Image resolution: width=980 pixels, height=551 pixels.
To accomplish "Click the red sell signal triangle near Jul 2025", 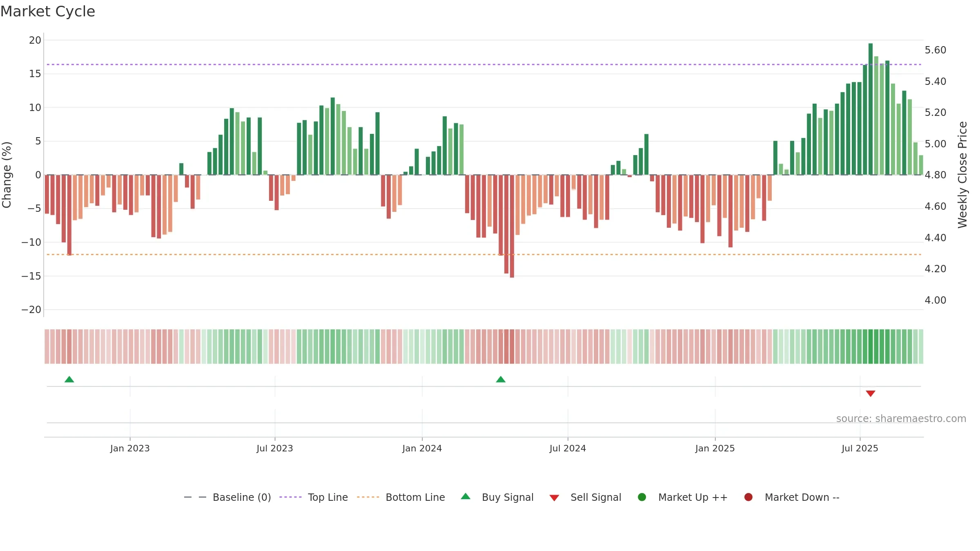I will (871, 393).
